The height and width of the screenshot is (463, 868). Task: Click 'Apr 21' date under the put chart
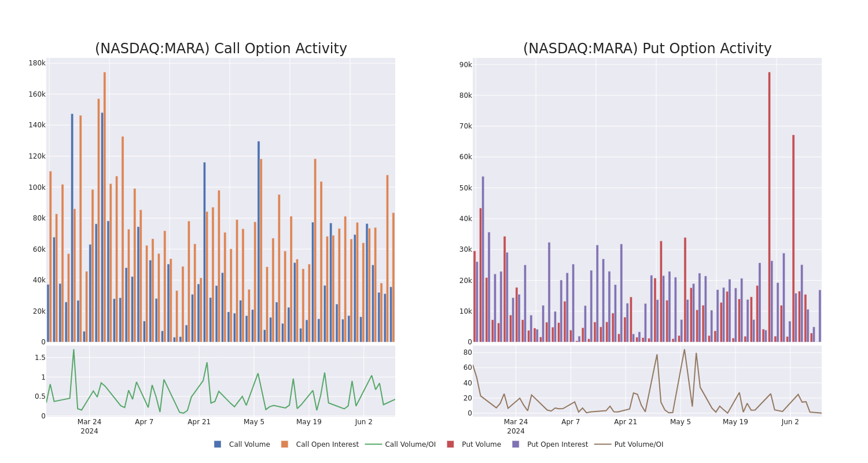[x=626, y=422]
